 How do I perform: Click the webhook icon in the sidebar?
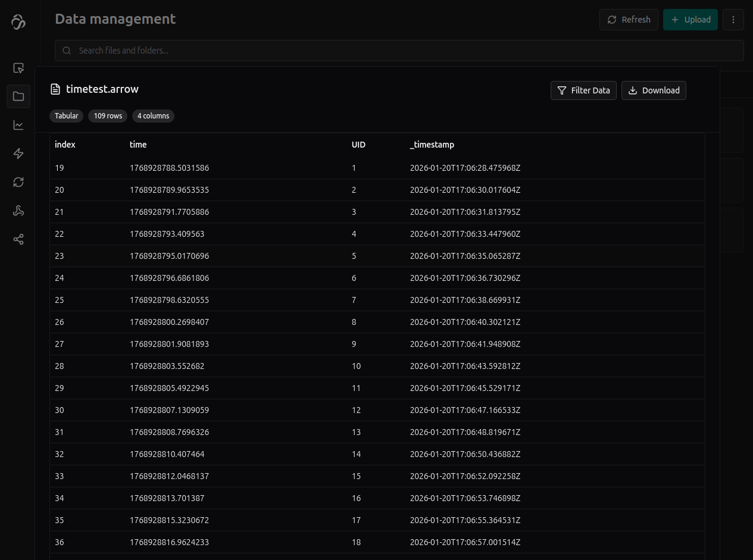coord(18,211)
